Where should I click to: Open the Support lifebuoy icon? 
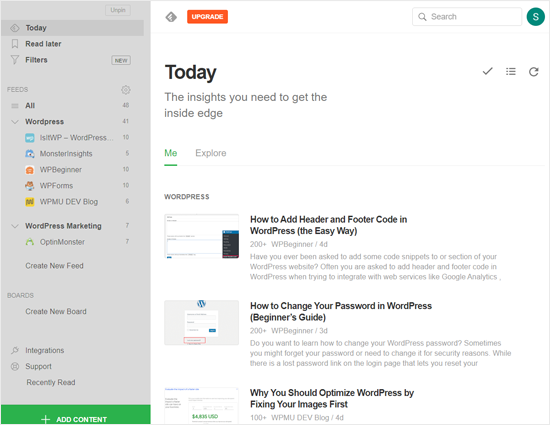[x=15, y=366]
